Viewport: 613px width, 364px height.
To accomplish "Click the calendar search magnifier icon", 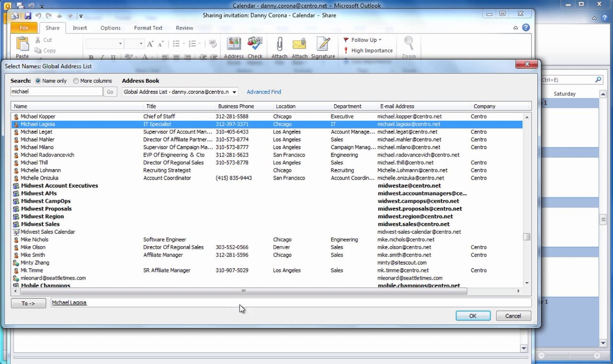I will [x=598, y=80].
